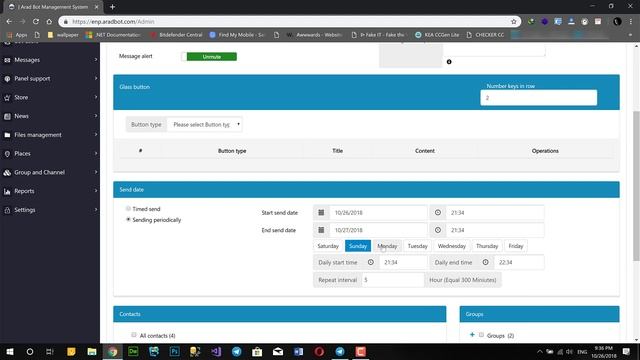Open Visual Studio from the taskbar

(x=216, y=351)
